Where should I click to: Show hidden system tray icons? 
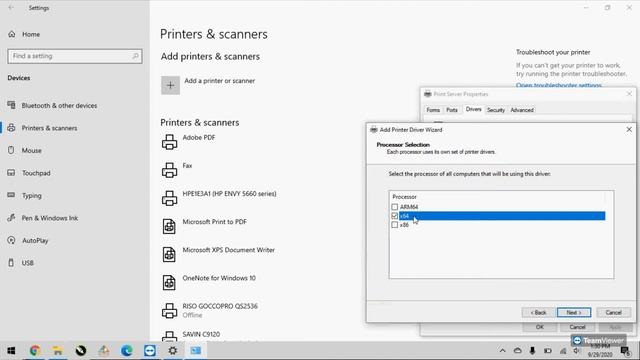(502, 351)
